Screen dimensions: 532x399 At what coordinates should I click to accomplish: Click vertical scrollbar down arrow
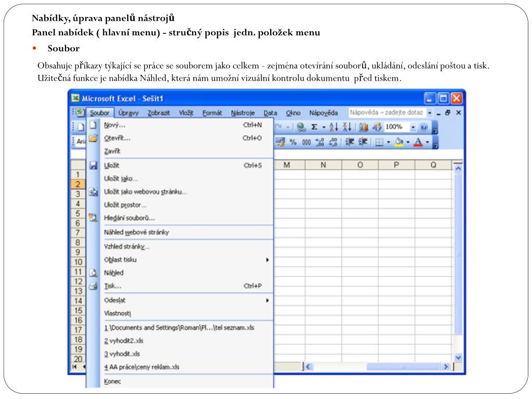[x=458, y=357]
